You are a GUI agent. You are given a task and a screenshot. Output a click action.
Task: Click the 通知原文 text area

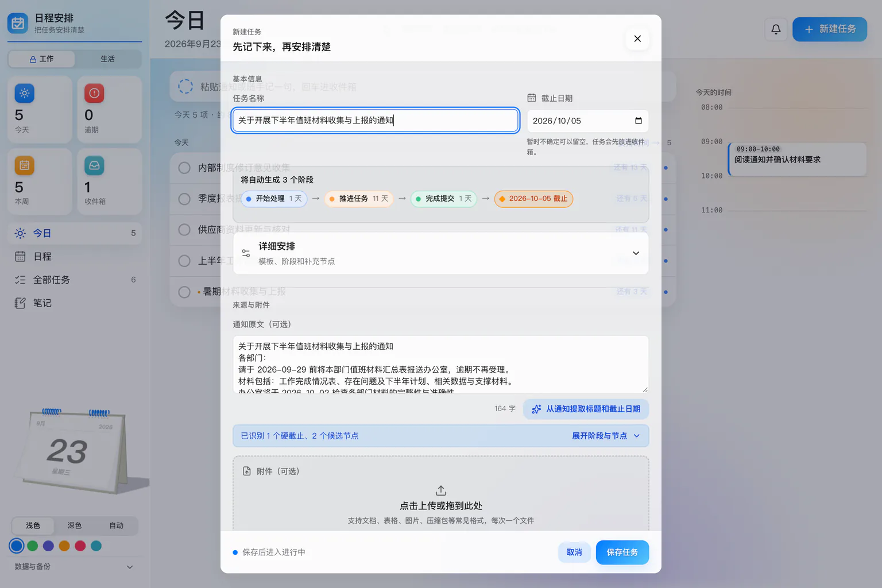coord(441,365)
